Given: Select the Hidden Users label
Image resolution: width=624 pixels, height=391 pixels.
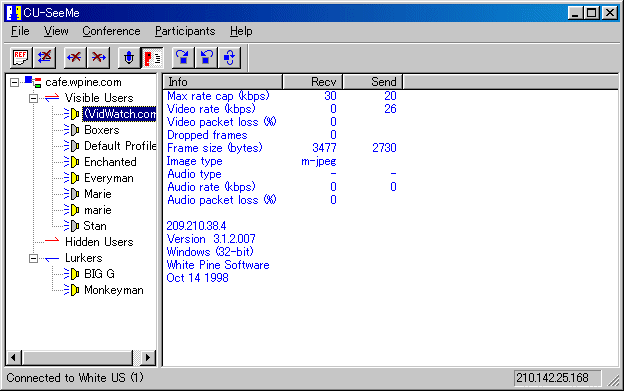Looking at the screenshot, I should pos(99,242).
